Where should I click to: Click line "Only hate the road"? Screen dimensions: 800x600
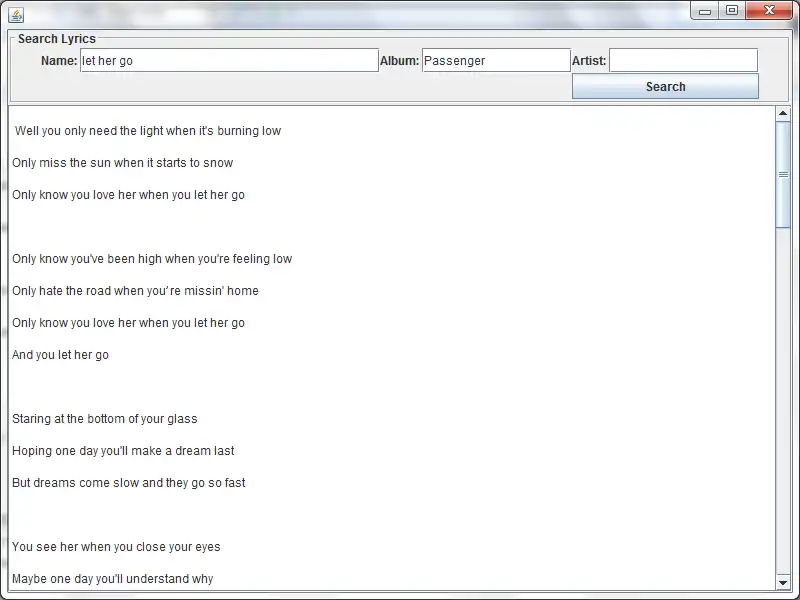click(135, 291)
